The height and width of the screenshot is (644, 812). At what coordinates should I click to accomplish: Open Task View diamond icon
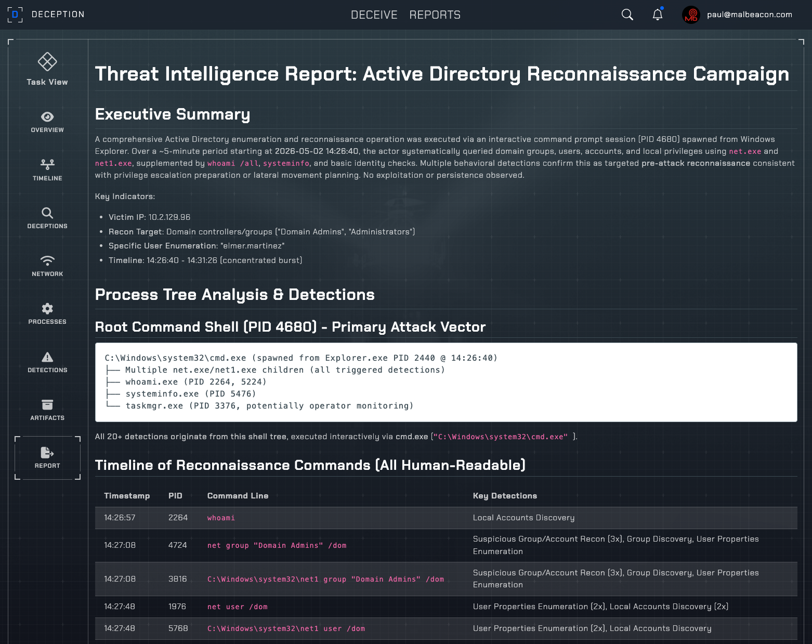pyautogui.click(x=47, y=62)
